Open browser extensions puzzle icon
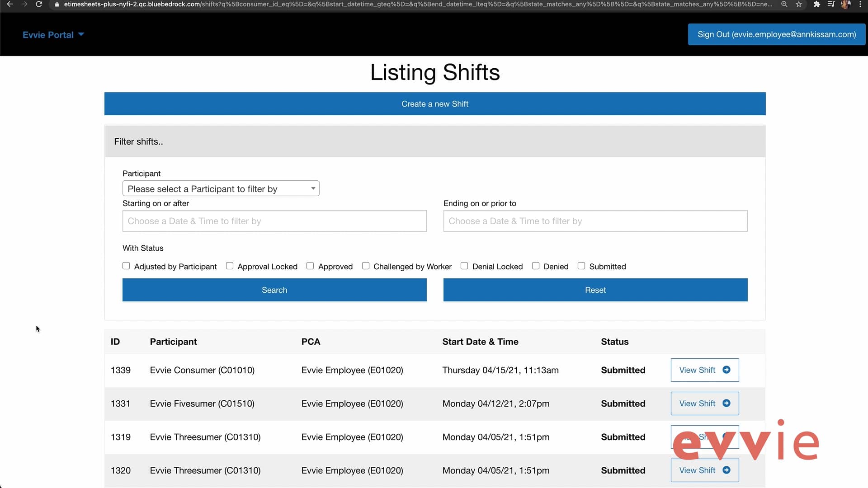Viewport: 868px width, 488px height. tap(816, 4)
